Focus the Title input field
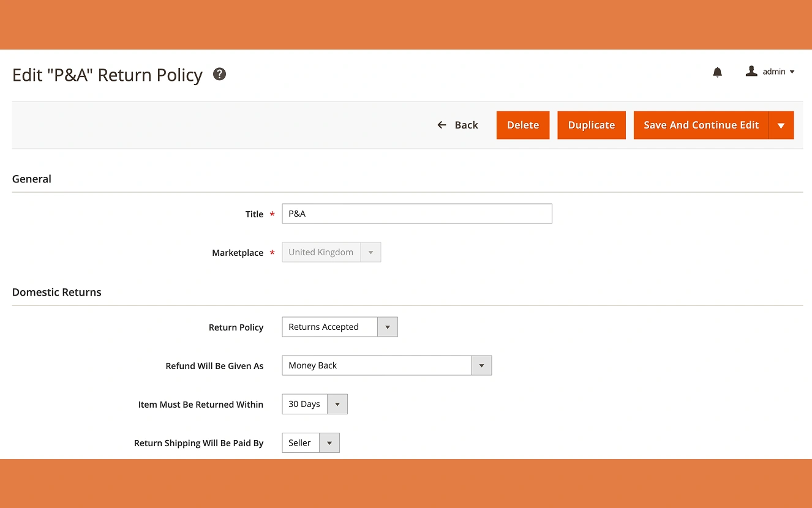 417,214
